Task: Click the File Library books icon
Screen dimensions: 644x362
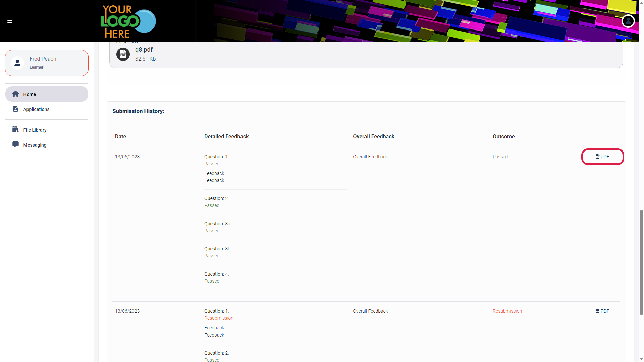Action: (15, 130)
